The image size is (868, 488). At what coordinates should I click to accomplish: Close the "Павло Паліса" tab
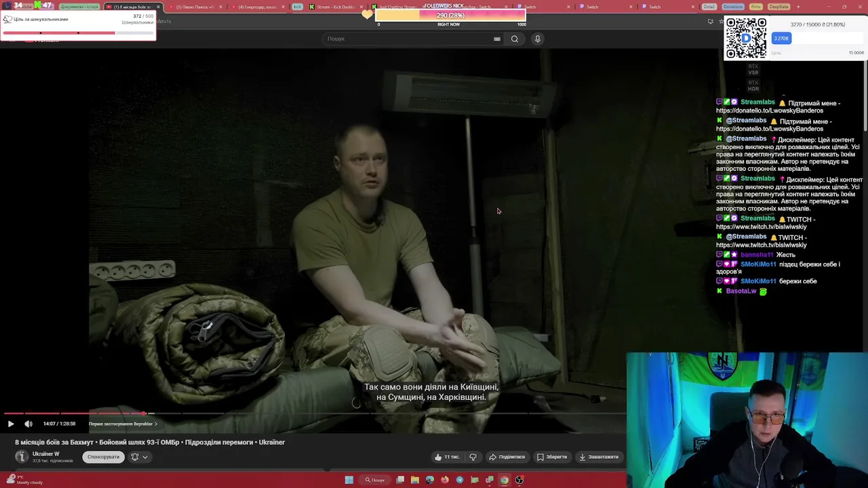tap(220, 7)
